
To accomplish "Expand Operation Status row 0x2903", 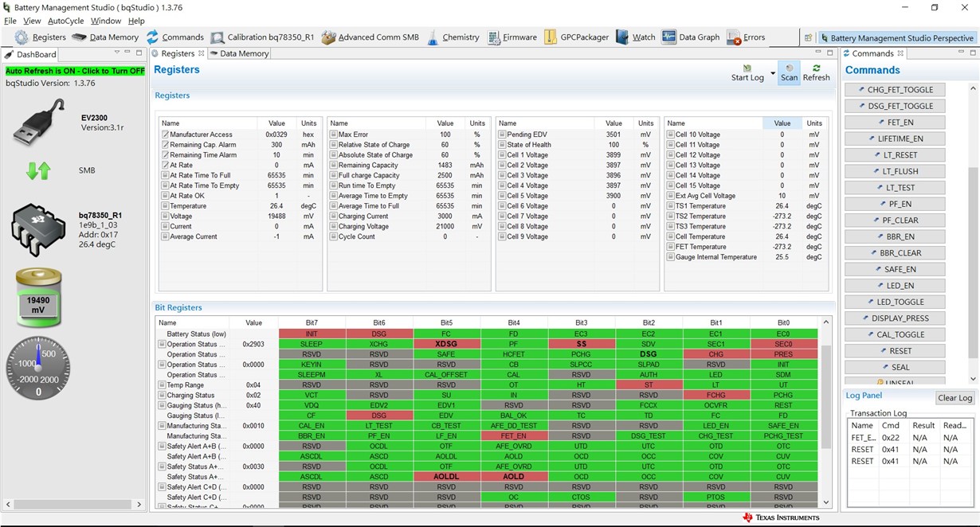I will tap(162, 345).
